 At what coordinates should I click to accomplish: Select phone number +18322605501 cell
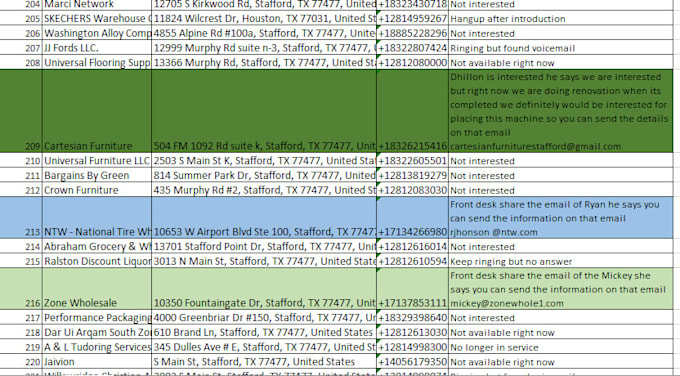(412, 160)
